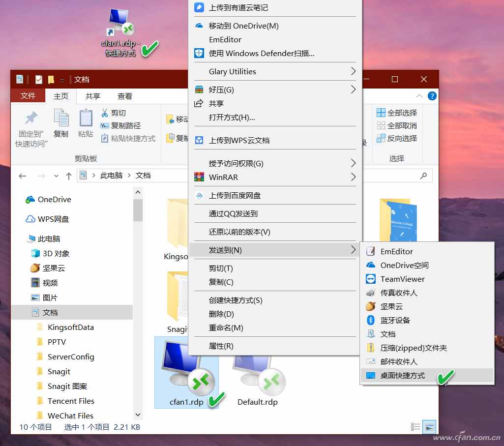
Task: Toggle the properties checkmark quick-access icon
Action: (x=38, y=80)
